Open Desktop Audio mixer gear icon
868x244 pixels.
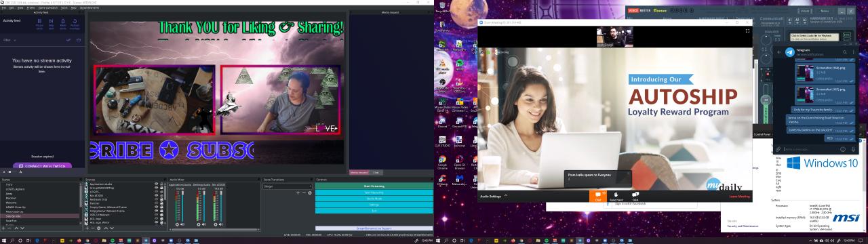198,224
